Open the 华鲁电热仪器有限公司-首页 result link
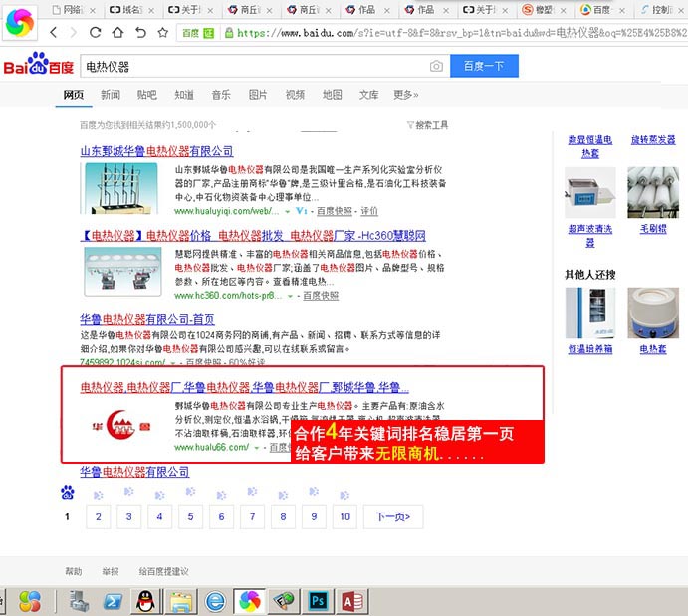The height and width of the screenshot is (616, 688). point(147,319)
